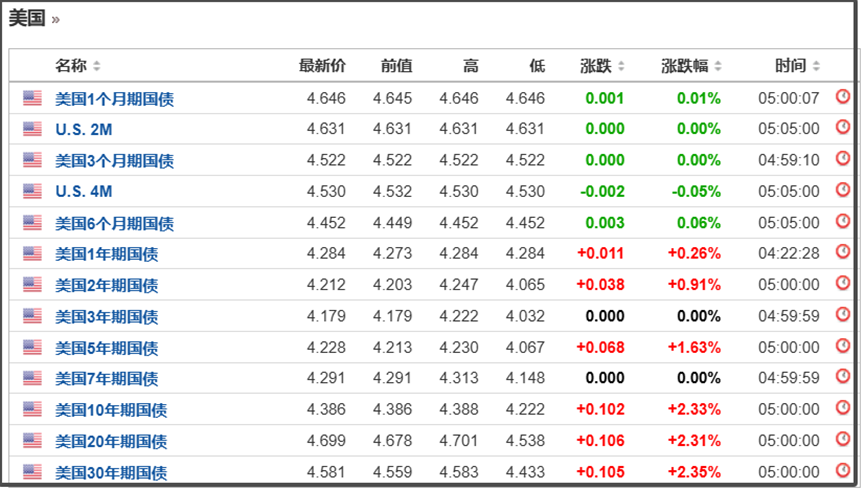Click the clock icon for 美国10年期国债

(842, 409)
